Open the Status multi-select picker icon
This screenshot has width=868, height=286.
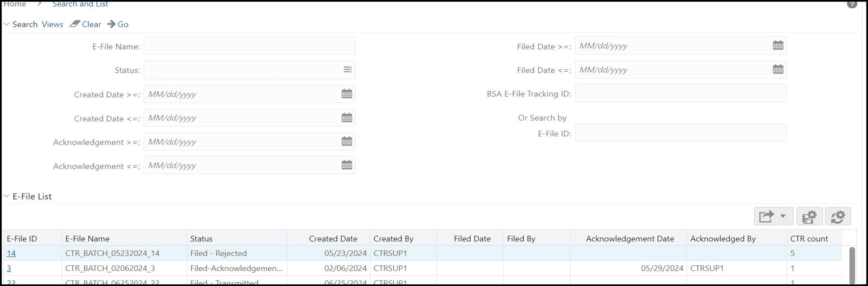(347, 69)
